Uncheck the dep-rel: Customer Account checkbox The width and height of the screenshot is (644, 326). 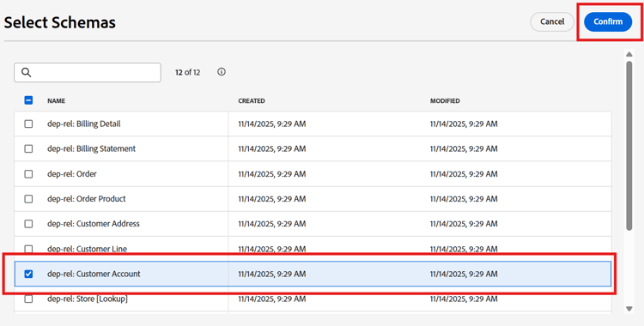[x=28, y=274]
